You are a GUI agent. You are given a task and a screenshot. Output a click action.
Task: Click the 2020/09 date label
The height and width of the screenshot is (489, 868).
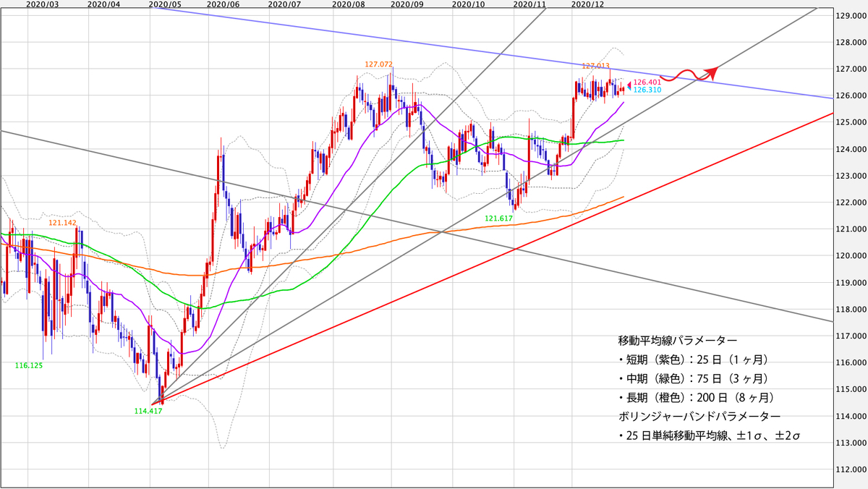(407, 4)
